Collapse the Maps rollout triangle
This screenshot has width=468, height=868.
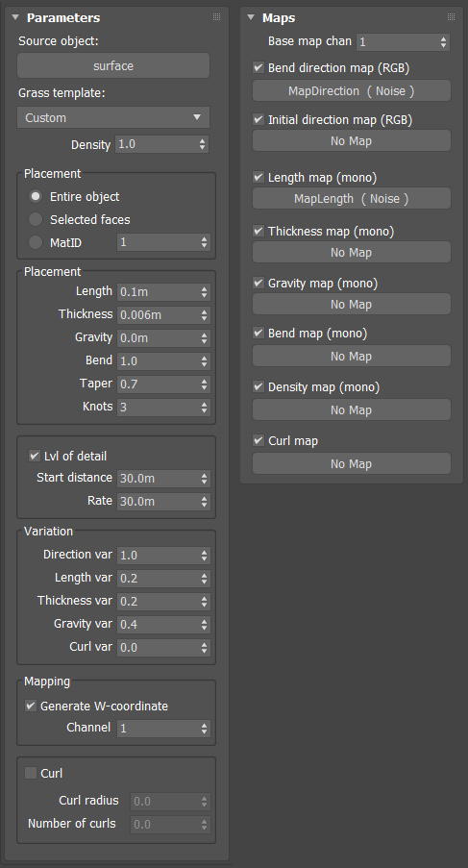(251, 17)
